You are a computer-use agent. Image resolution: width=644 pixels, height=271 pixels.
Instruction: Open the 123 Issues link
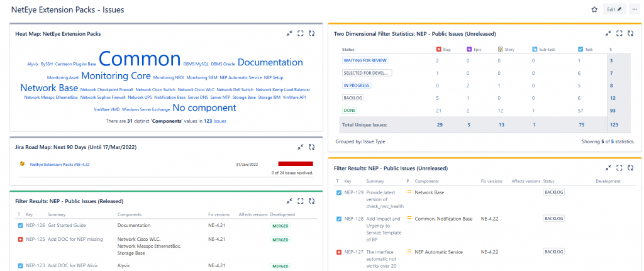click(x=215, y=121)
